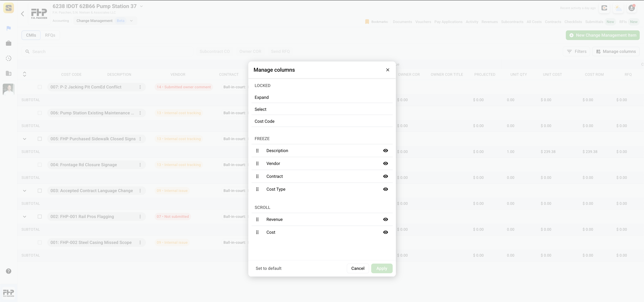The height and width of the screenshot is (302, 644).
Task: Open the user profile photo in sidebar
Action: 9,89
